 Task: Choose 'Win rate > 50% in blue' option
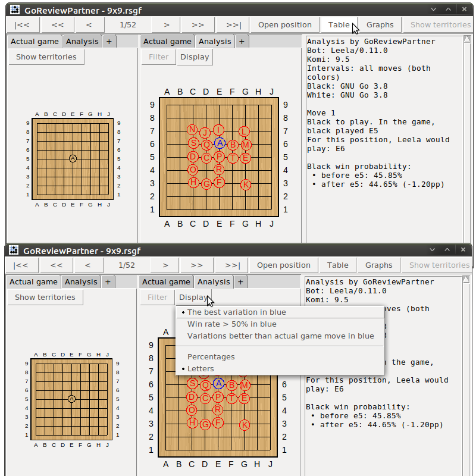pos(231,324)
